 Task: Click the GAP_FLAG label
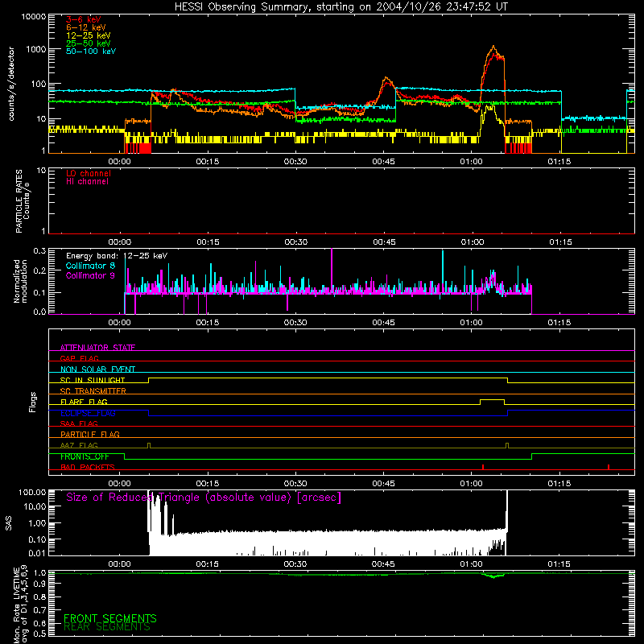tap(79, 358)
